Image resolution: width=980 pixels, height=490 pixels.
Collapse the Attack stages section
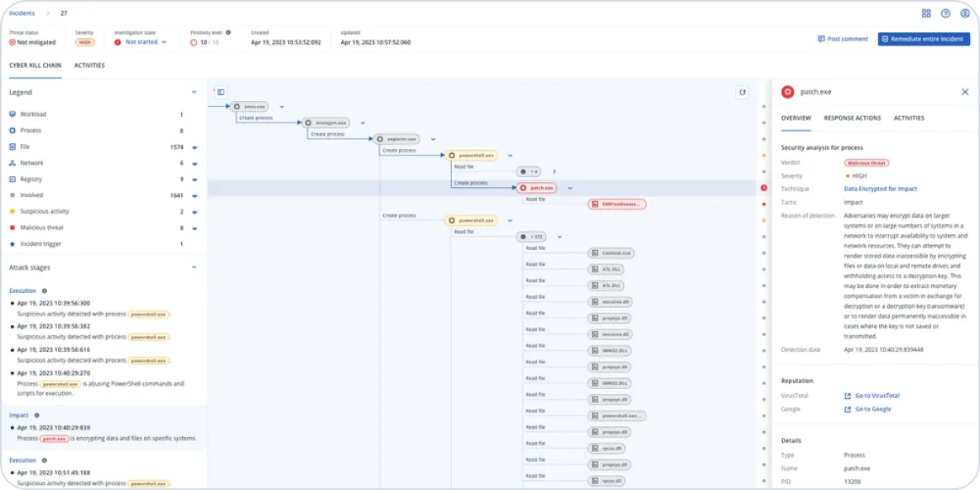[195, 267]
